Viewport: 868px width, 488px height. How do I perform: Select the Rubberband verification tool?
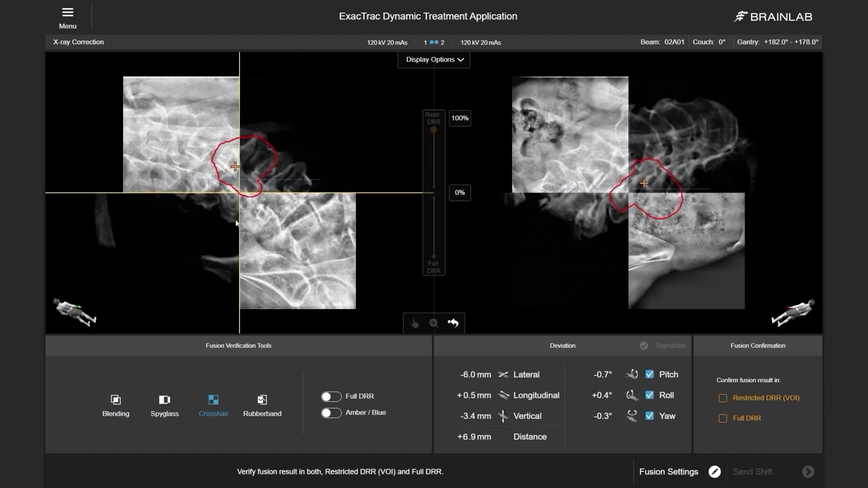[x=262, y=405]
